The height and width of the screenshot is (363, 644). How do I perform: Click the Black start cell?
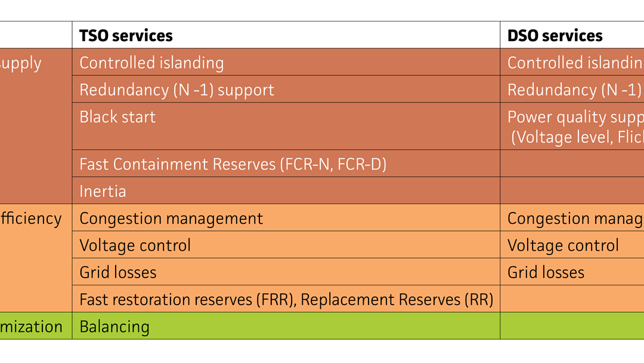click(286, 126)
